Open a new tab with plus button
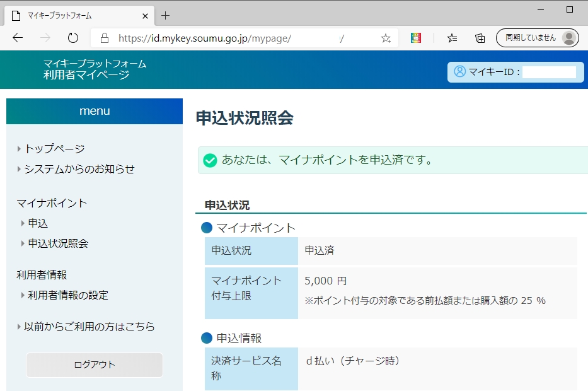The height and width of the screenshot is (391, 588). coord(165,16)
